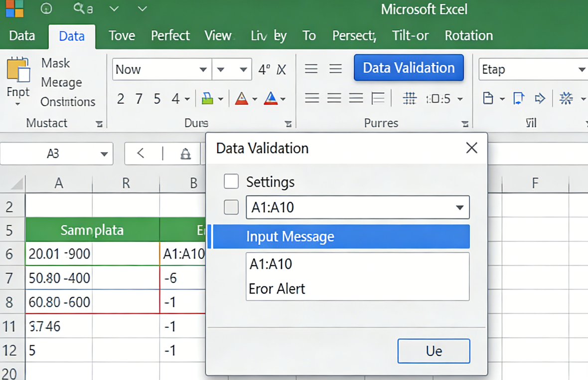The height and width of the screenshot is (380, 588).
Task: Open the second chevron in title bar
Action: [142, 8]
